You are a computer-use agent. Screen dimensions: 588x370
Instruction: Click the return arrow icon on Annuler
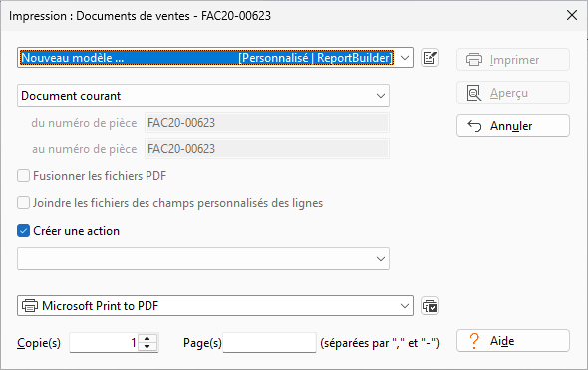pos(474,126)
